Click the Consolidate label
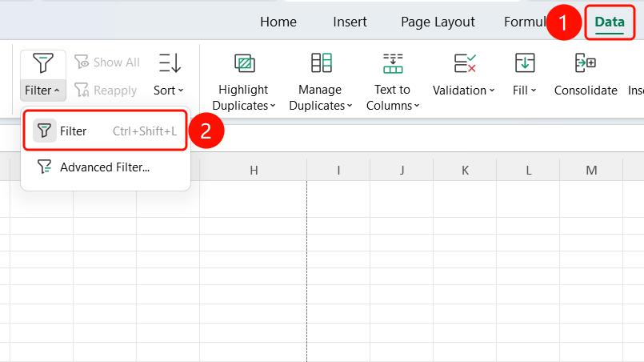 586,90
